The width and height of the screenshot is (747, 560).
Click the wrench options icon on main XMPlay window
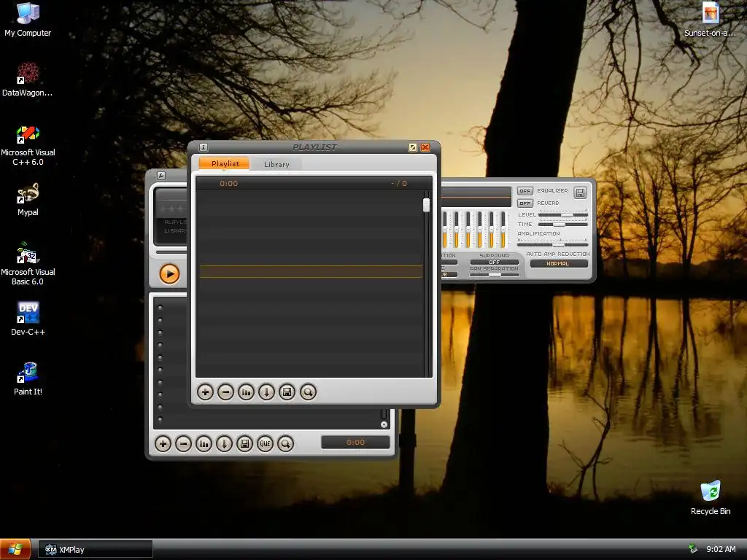(161, 175)
